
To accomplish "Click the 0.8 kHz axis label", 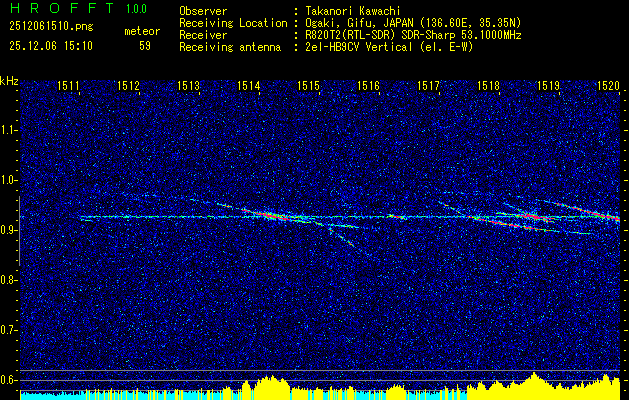I will coord(7,280).
